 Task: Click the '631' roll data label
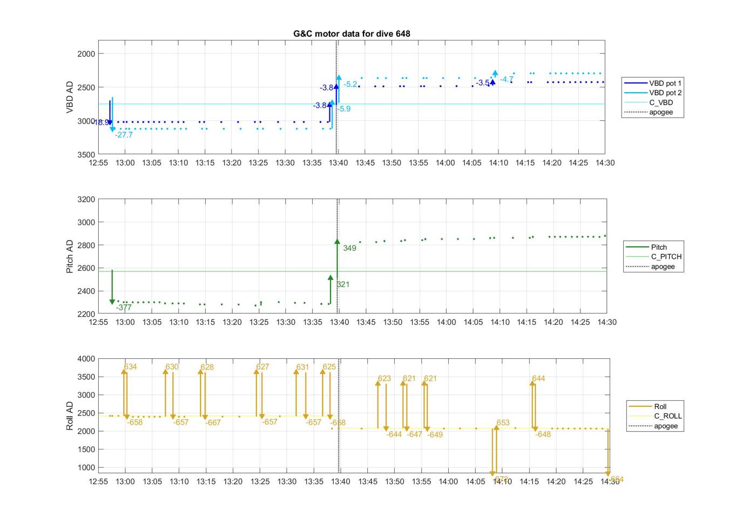302,367
